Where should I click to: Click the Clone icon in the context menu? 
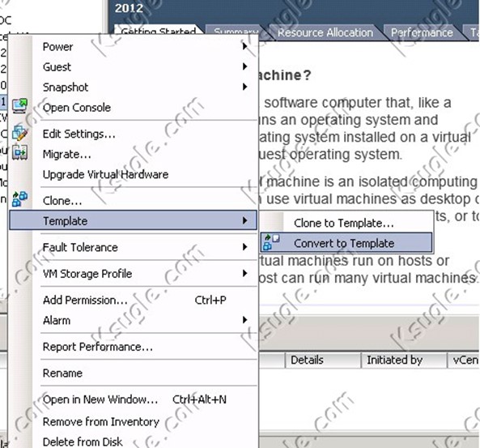(x=20, y=198)
